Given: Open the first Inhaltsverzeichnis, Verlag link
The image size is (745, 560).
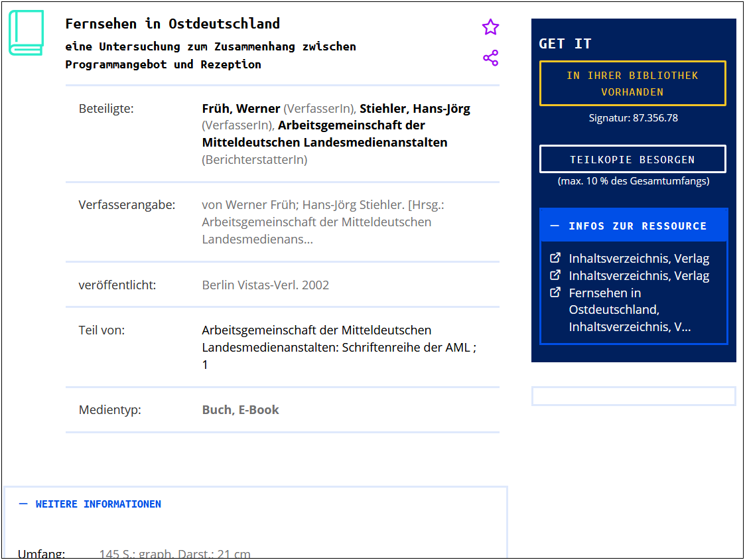Looking at the screenshot, I should (639, 258).
